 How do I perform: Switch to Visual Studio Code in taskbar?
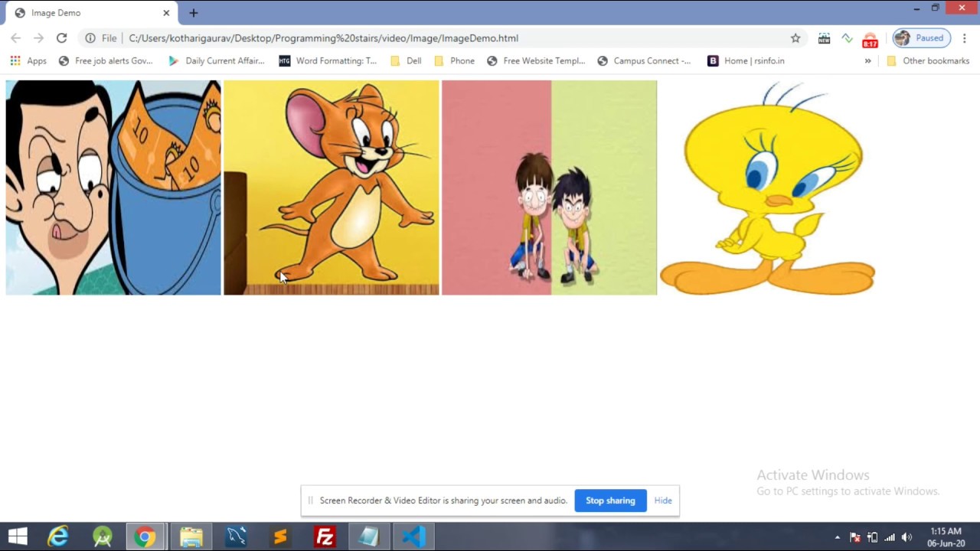click(x=413, y=536)
